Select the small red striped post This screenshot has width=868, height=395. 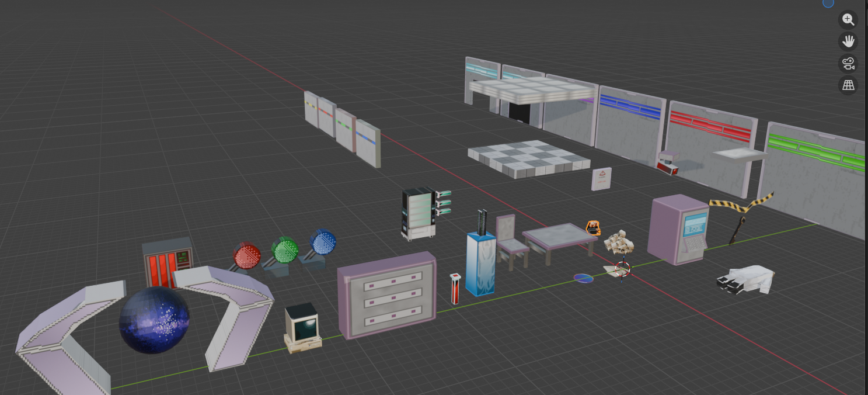(x=456, y=289)
